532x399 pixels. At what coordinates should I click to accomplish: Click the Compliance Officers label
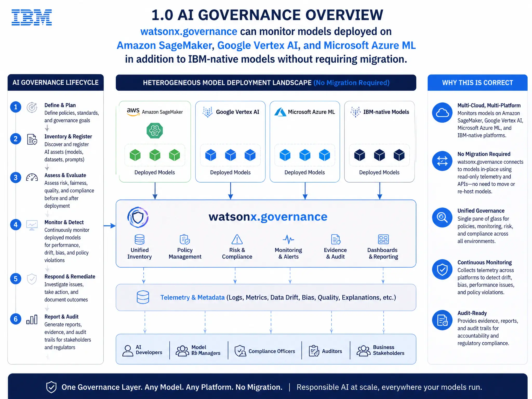[x=272, y=351]
